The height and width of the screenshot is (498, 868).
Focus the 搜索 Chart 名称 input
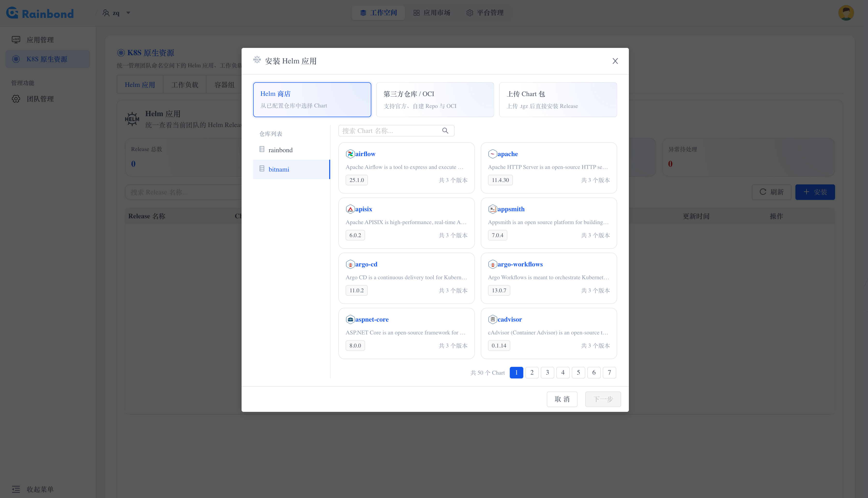tap(396, 131)
